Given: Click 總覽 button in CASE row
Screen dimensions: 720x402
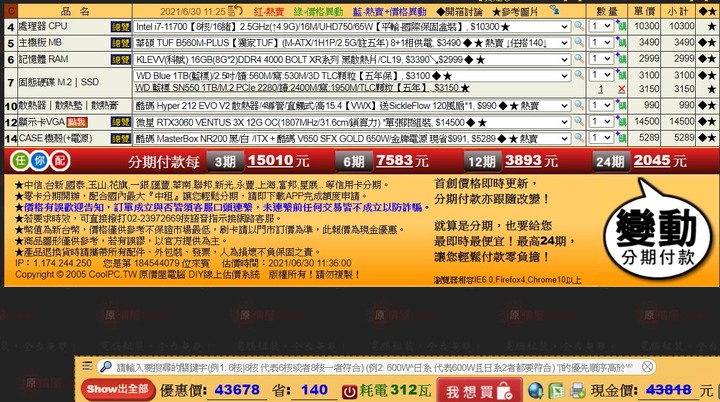Looking at the screenshot, I should [x=120, y=138].
